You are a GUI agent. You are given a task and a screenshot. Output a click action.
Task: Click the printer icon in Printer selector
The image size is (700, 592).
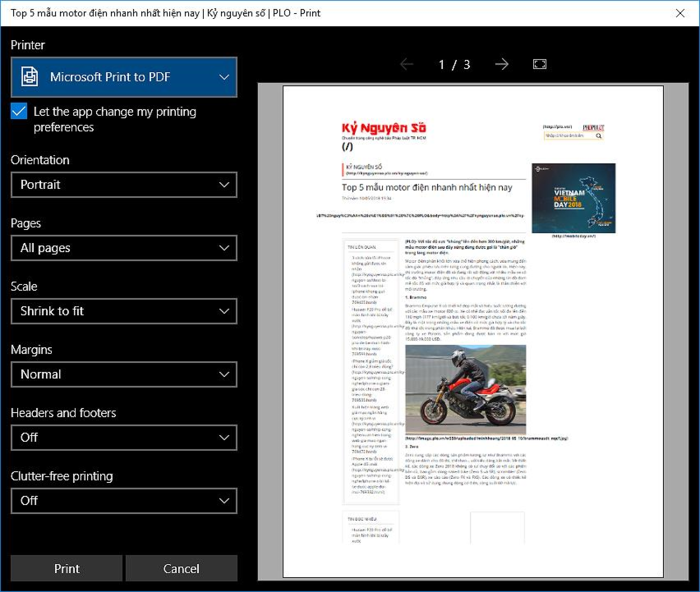click(31, 77)
